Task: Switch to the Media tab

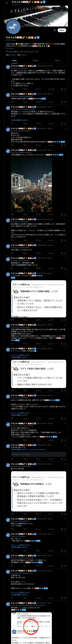Action: point(57,61)
